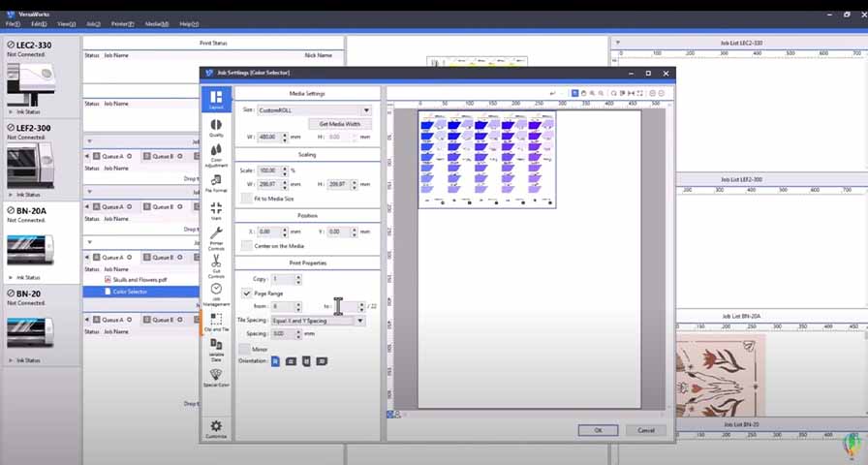
Task: Set portrait orientation (first orientation icon)
Action: [x=275, y=361]
